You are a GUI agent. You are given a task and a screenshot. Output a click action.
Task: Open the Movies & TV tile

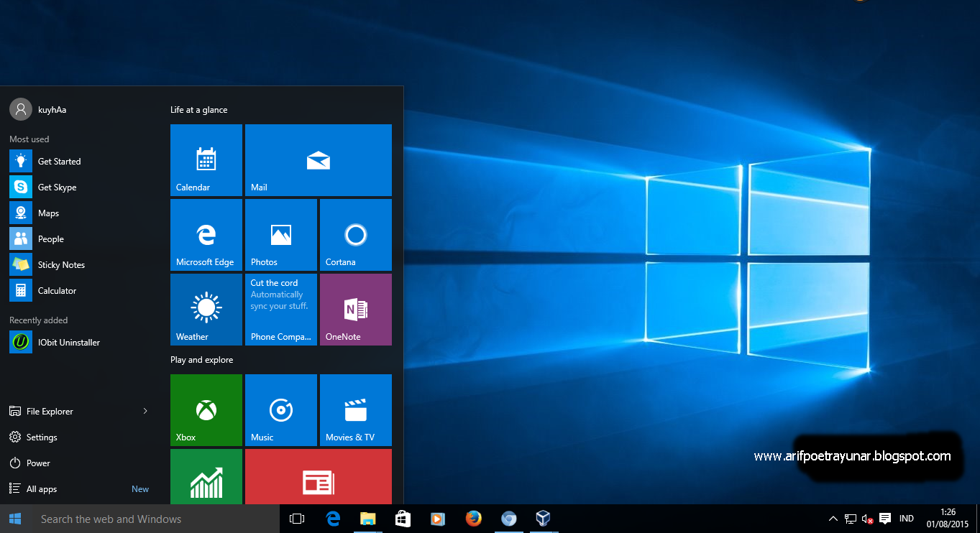(356, 410)
